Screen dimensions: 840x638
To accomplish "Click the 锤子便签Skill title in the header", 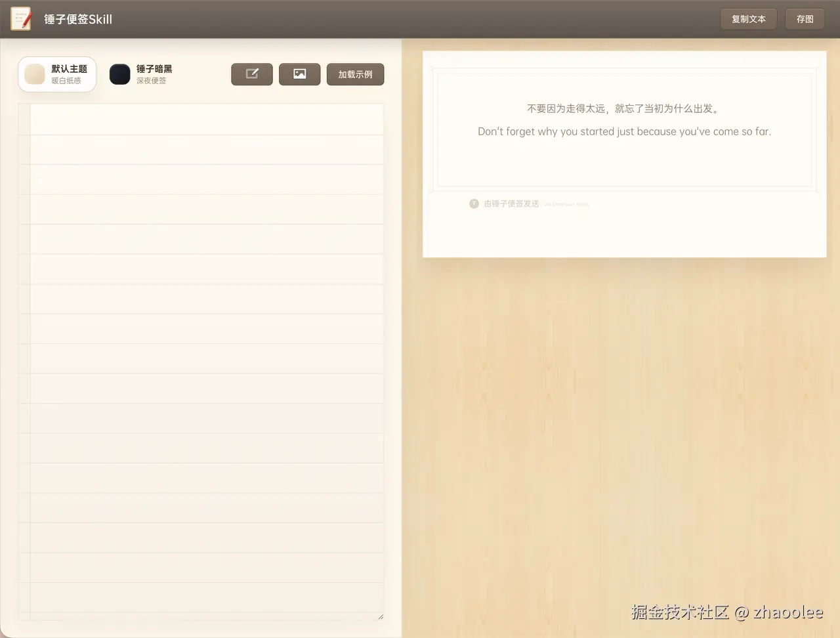I will pos(78,19).
